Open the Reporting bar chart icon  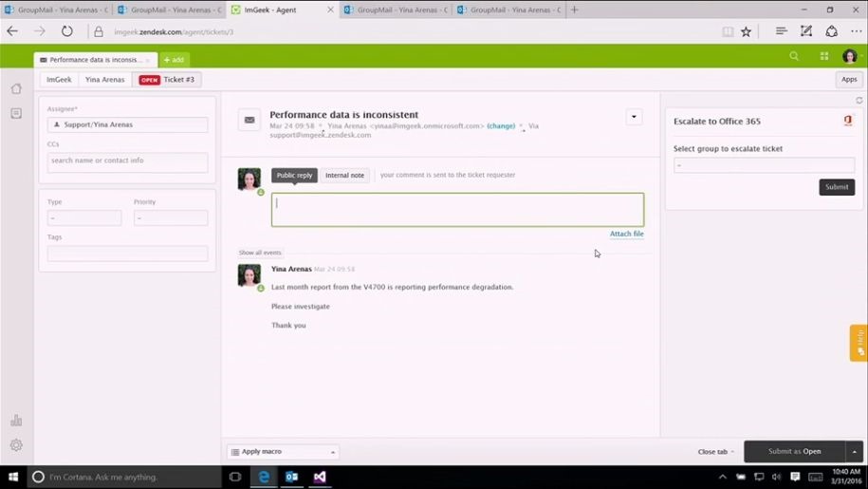[x=16, y=421]
